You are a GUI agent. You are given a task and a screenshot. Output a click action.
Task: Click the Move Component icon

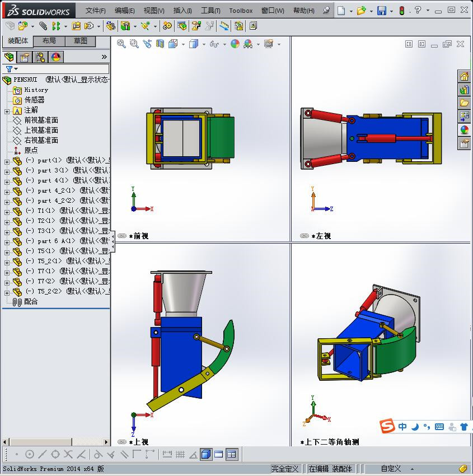(x=89, y=26)
